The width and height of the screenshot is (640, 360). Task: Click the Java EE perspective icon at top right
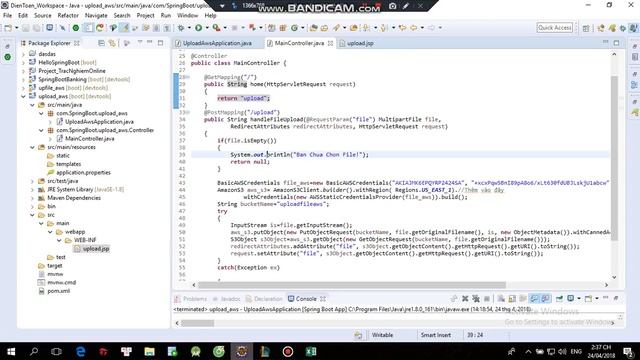[601, 28]
